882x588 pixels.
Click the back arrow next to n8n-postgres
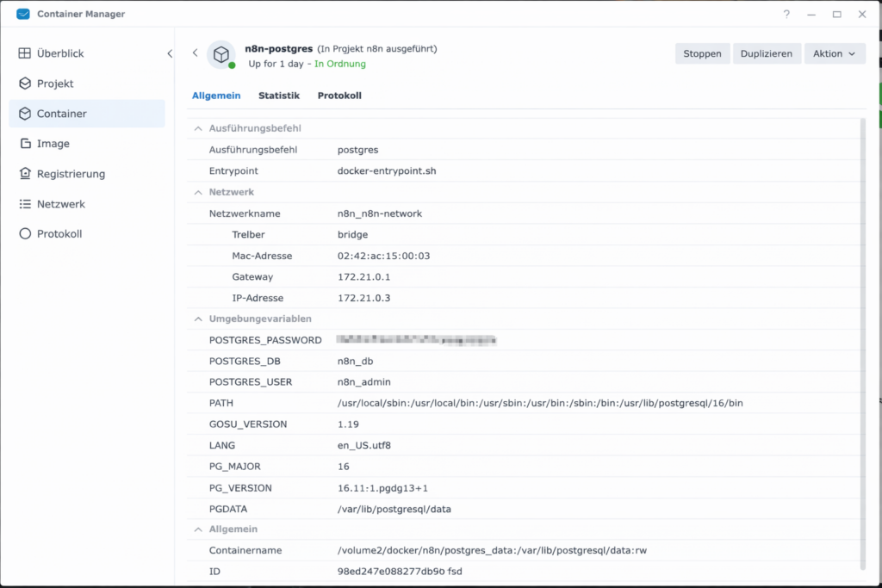[x=195, y=53]
